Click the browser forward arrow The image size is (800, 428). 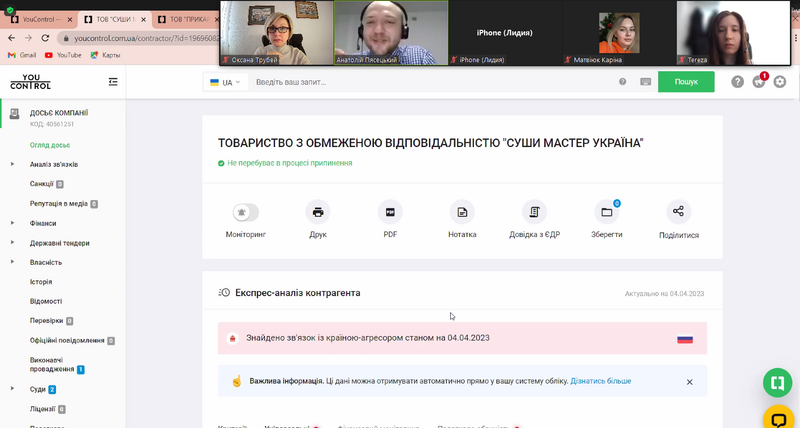28,38
